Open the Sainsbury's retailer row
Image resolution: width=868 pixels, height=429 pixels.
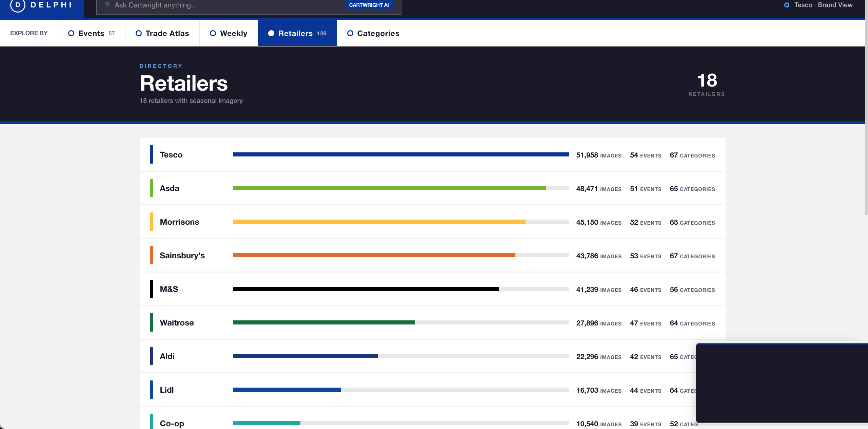(433, 255)
